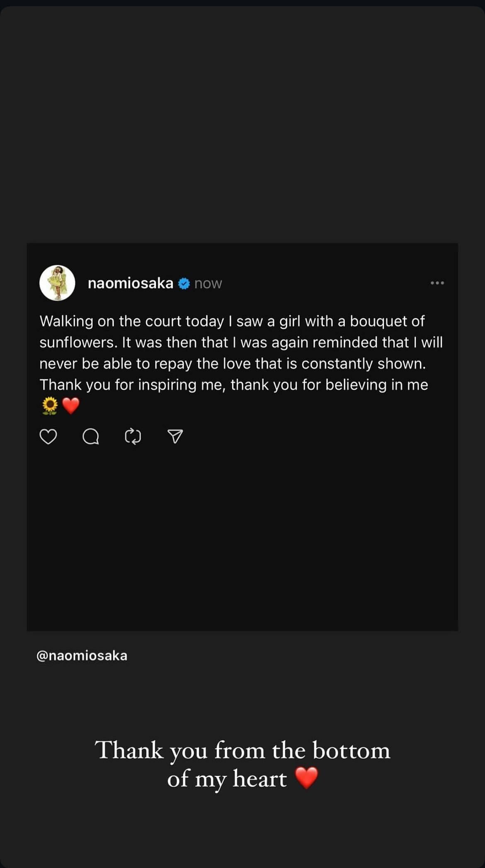Like the post with the heart icon
The height and width of the screenshot is (868, 485).
coord(48,436)
